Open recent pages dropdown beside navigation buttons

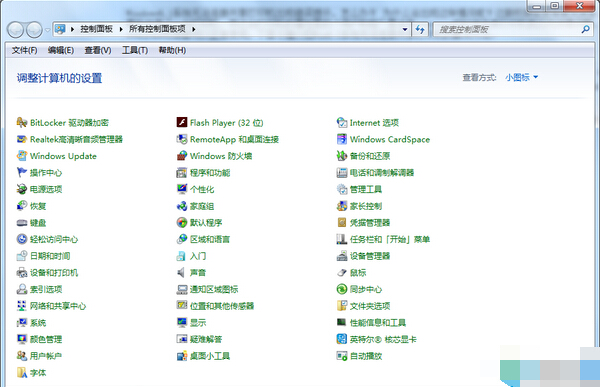tap(47, 30)
